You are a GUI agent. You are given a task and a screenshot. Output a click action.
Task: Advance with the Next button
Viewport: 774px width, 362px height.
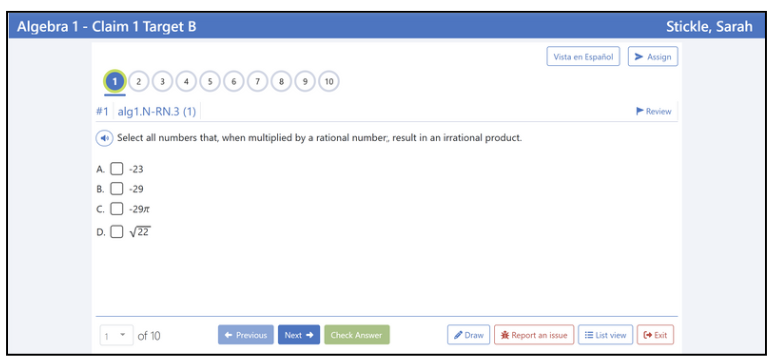coord(299,335)
